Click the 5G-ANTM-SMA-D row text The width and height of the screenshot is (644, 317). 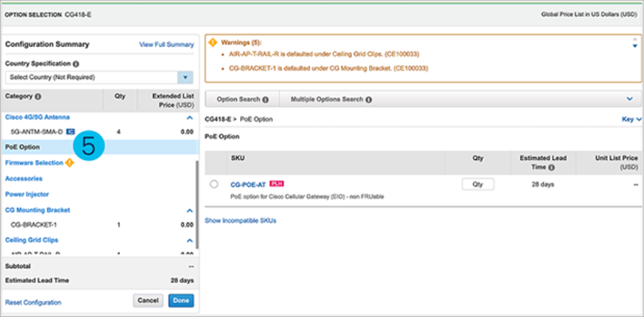37,132
